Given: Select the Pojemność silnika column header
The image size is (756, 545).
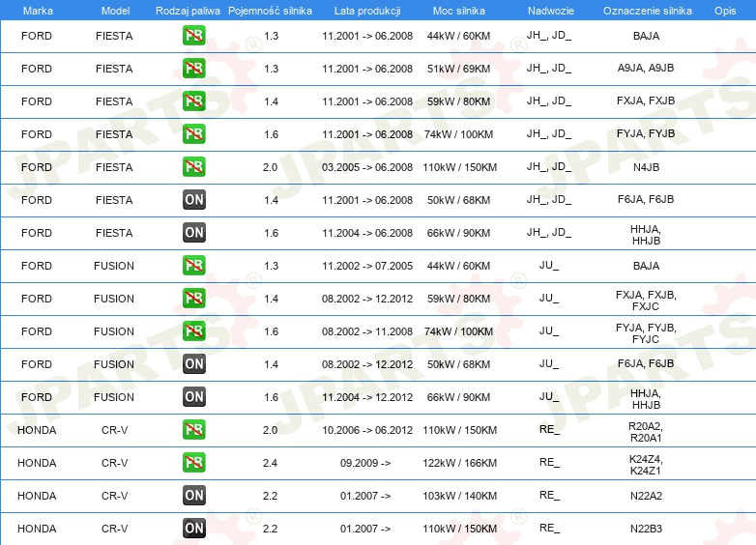Looking at the screenshot, I should (x=270, y=10).
